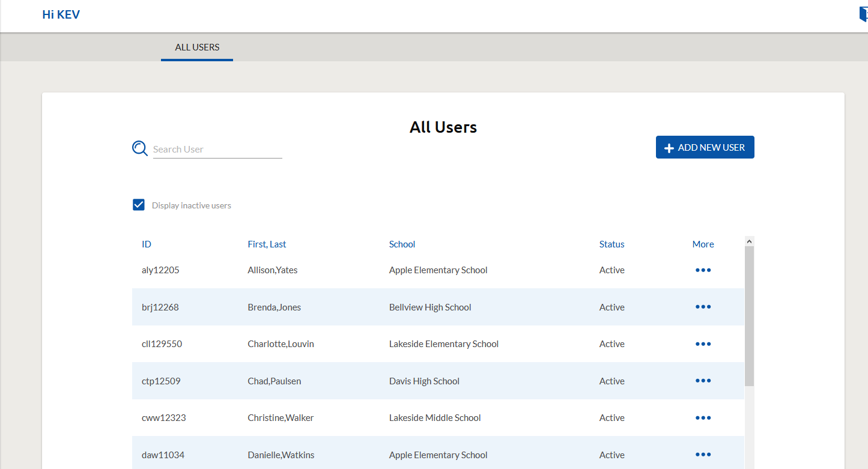This screenshot has height=469, width=868.
Task: Click Lakeside Elementary School cell
Action: coord(444,344)
